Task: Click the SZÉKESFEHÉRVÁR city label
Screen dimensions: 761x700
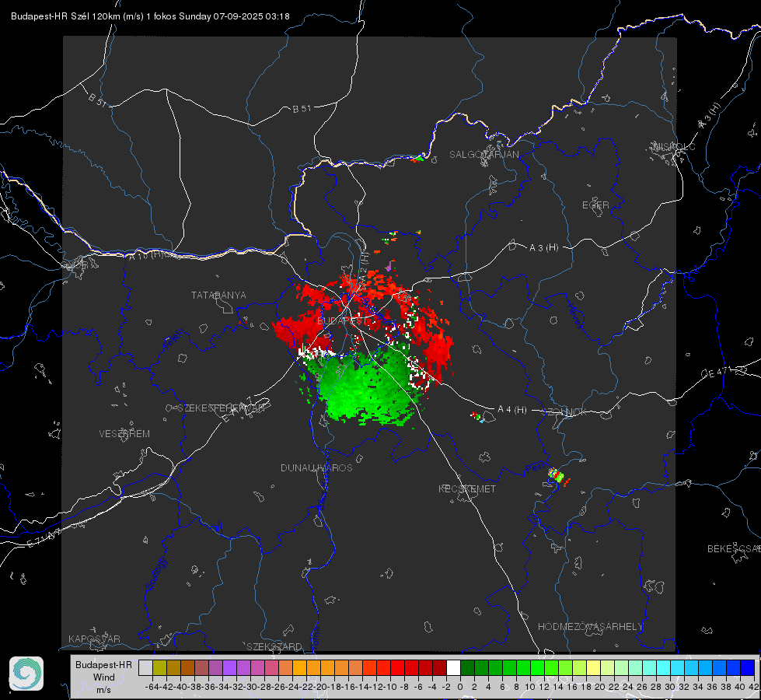Action: coord(223,408)
